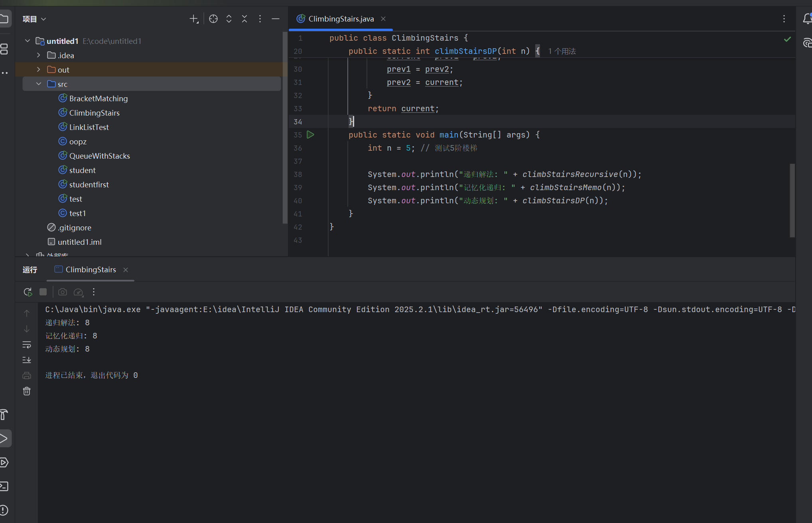Click the up arrow in the console gutter
The image size is (812, 523).
click(27, 313)
